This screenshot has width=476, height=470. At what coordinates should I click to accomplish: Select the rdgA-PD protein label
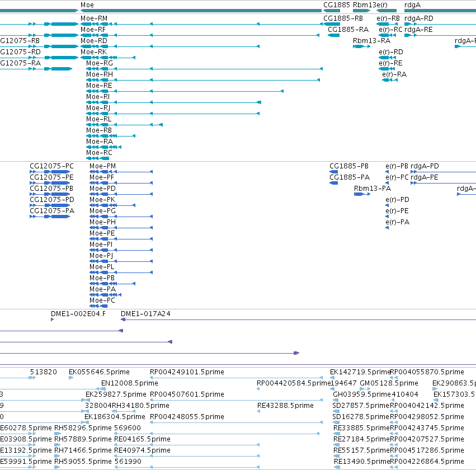click(x=425, y=166)
